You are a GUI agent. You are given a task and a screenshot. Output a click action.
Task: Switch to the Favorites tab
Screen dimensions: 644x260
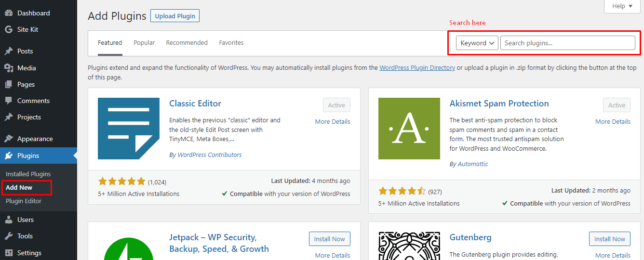point(231,43)
